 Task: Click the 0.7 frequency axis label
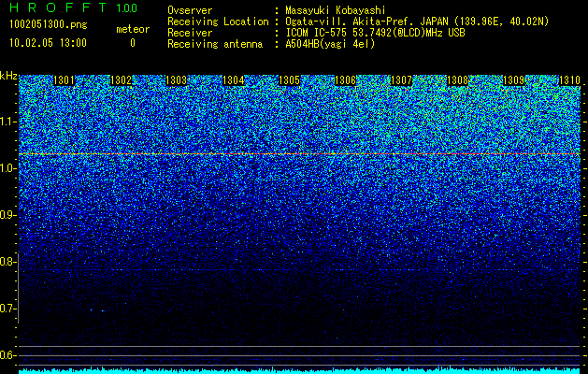[x=8, y=309]
